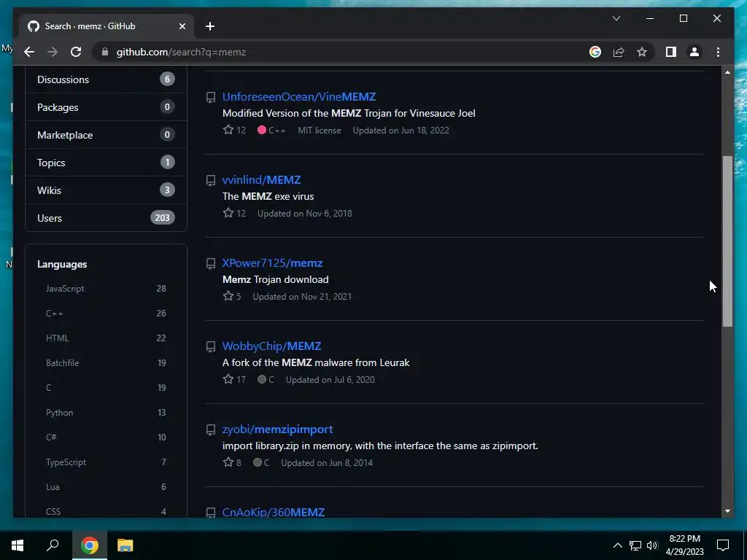
Task: Select Users in the search sidebar
Action: click(106, 217)
